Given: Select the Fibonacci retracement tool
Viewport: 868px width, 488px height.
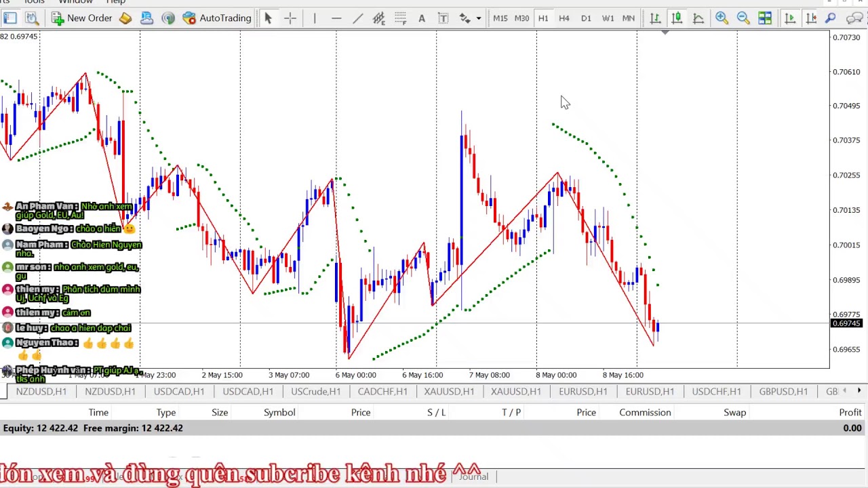Looking at the screenshot, I should (x=400, y=18).
